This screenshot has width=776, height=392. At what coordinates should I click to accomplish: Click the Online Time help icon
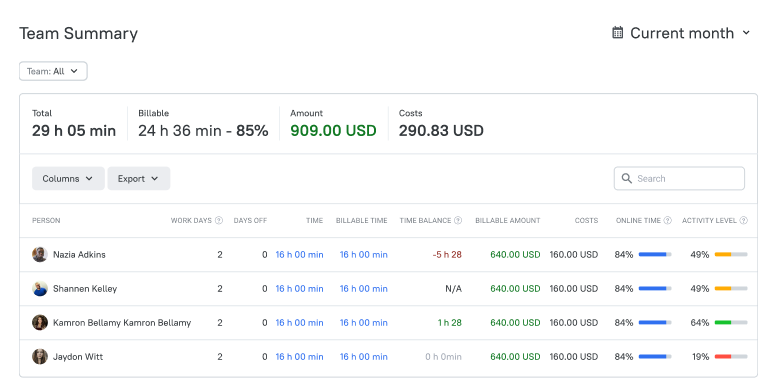point(668,221)
